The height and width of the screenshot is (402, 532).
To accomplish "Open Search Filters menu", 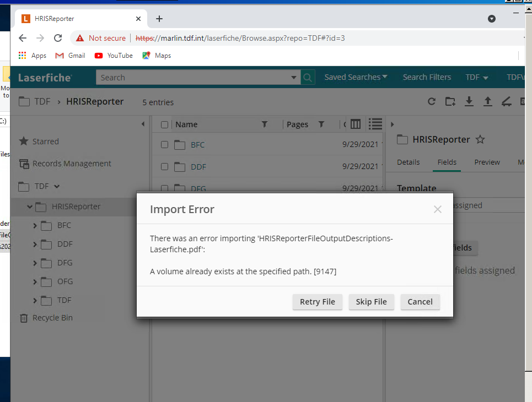I will (x=427, y=77).
